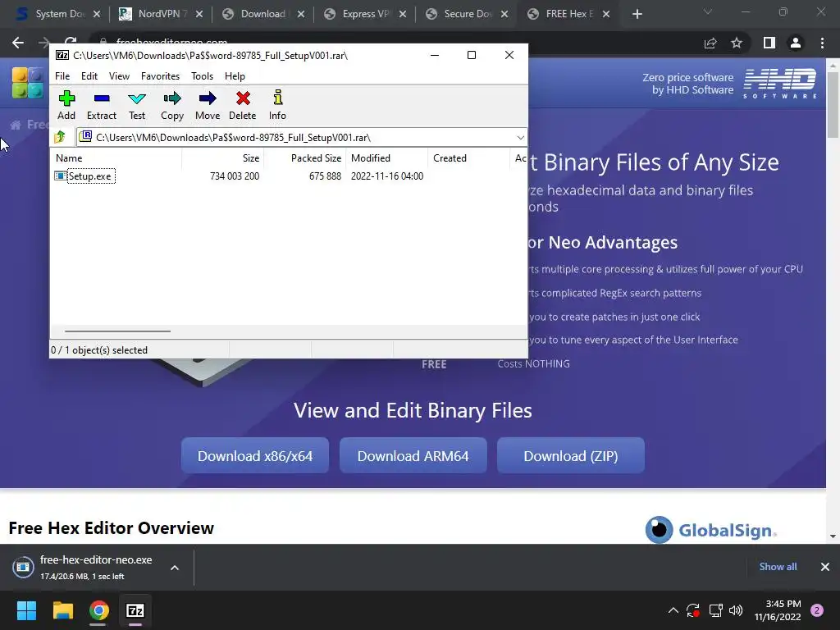Image resolution: width=840 pixels, height=630 pixels.
Task: Open the Chrome tab search chevron
Action: click(708, 11)
